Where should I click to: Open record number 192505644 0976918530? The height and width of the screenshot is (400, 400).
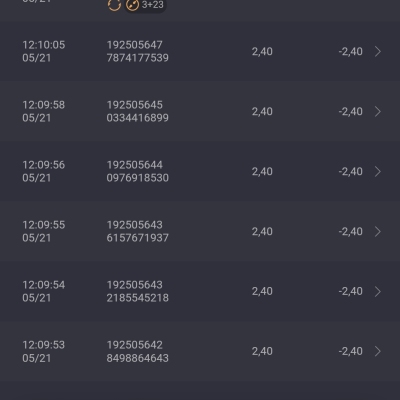pos(138,171)
